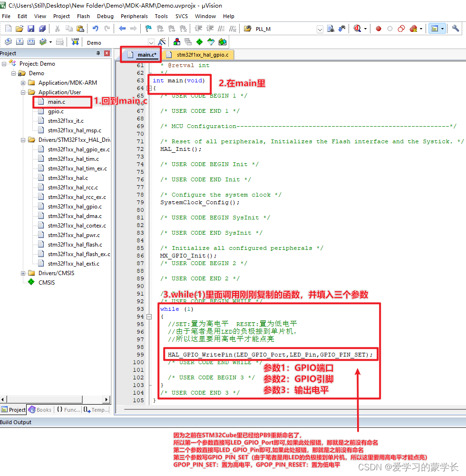Open the SVCS menu
The width and height of the screenshot is (466, 476).
tap(181, 16)
